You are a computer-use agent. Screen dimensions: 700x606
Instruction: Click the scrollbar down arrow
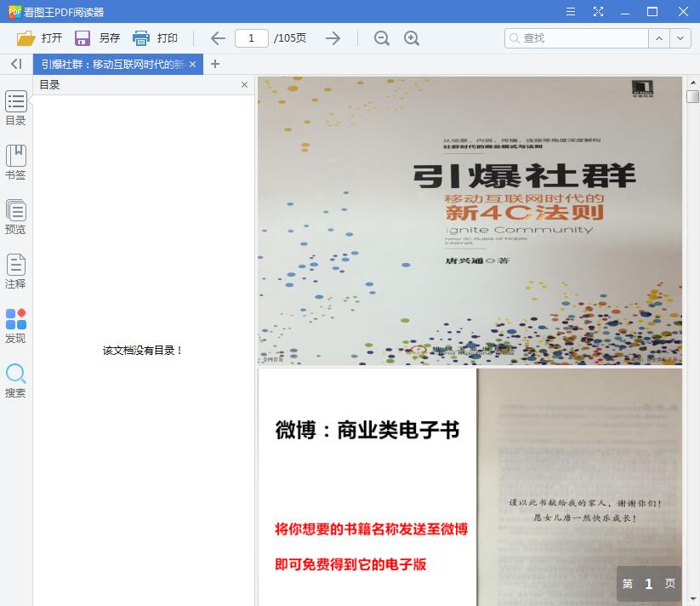coord(693,599)
